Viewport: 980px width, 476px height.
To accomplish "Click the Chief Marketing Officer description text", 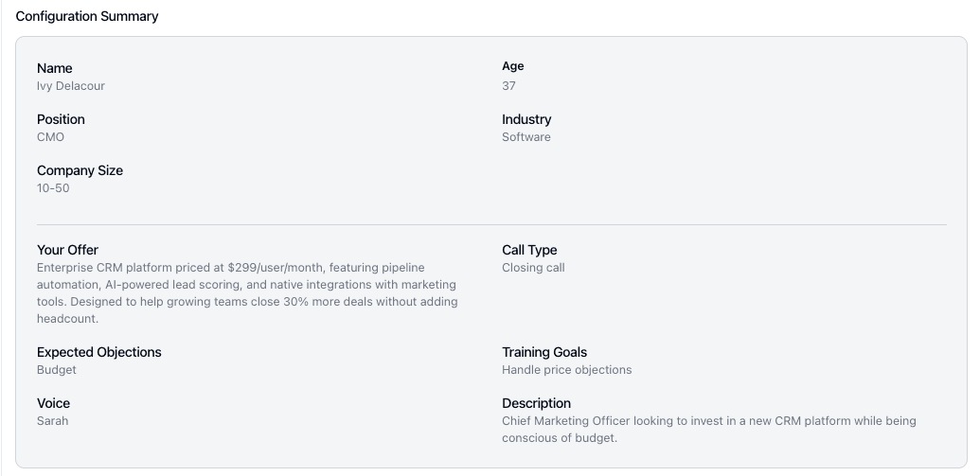I will [x=709, y=430].
